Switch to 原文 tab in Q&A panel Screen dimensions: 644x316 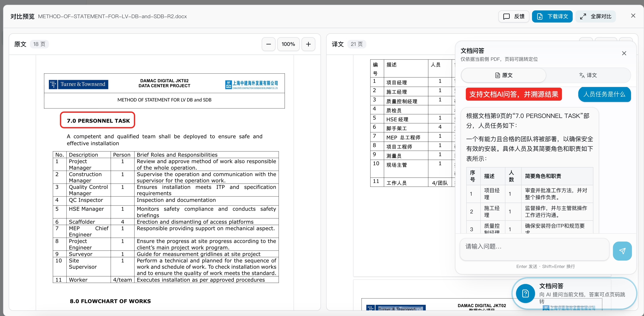[x=503, y=75]
